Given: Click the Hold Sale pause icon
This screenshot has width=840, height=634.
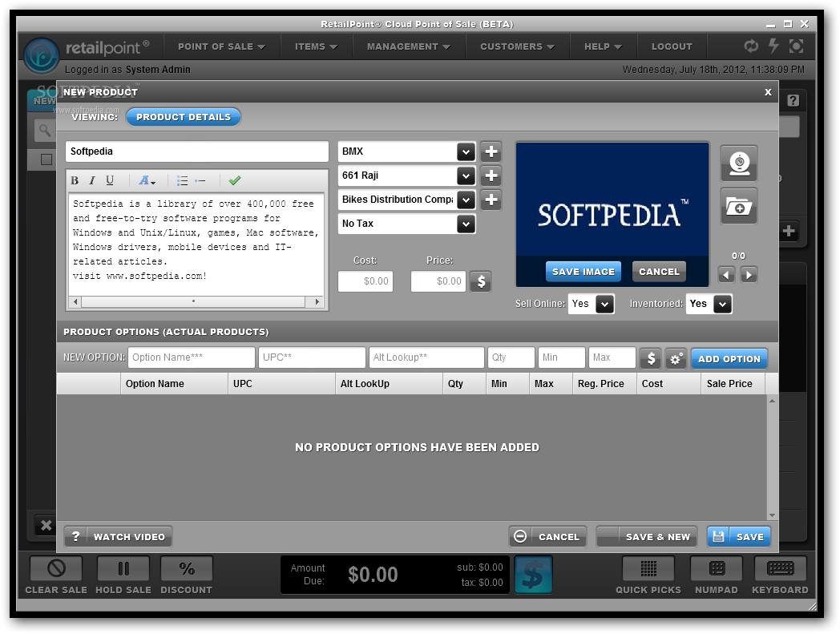Looking at the screenshot, I should click(x=123, y=568).
